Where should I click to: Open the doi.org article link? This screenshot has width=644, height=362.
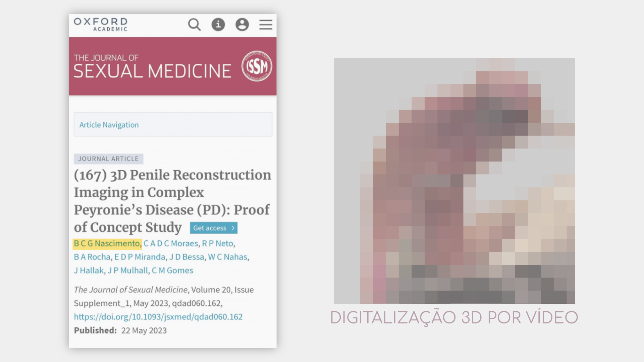[x=158, y=317]
